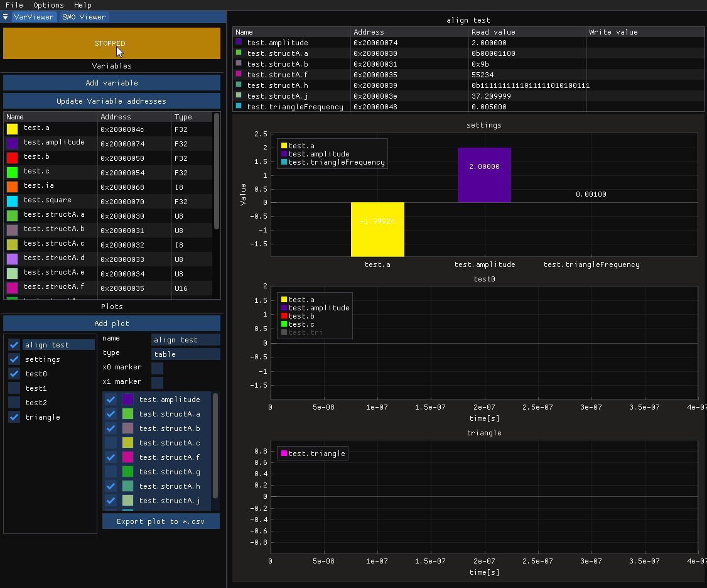Switch to the SWO Viewer tab

pos(84,17)
